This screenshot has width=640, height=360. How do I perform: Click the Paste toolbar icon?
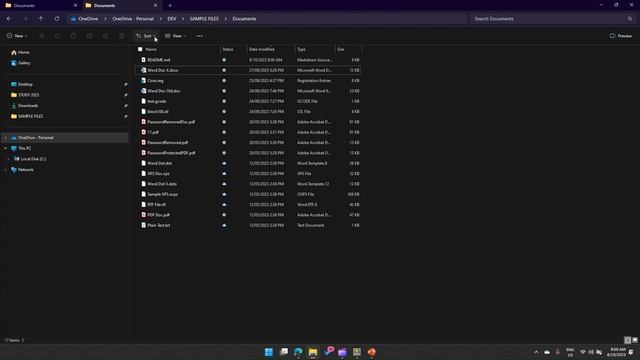(73, 36)
